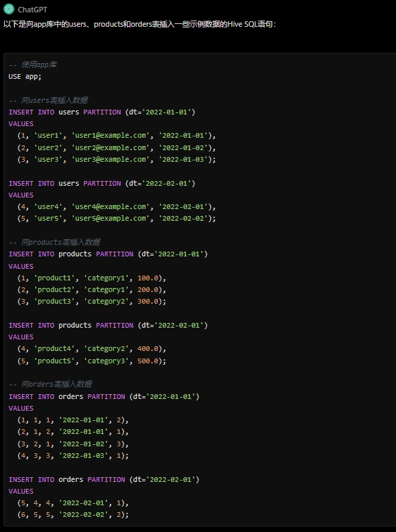Click the comment '-- 向products表插入数据'
This screenshot has height=532, width=396.
pyautogui.click(x=54, y=242)
